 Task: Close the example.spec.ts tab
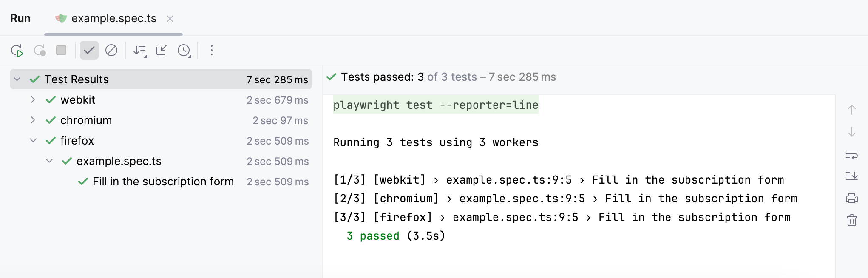click(170, 19)
